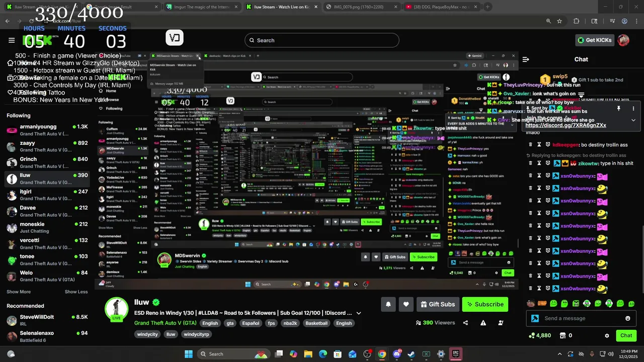This screenshot has height=362, width=644.
Task: Click Windows Start button on taskbar
Action: coord(188,354)
